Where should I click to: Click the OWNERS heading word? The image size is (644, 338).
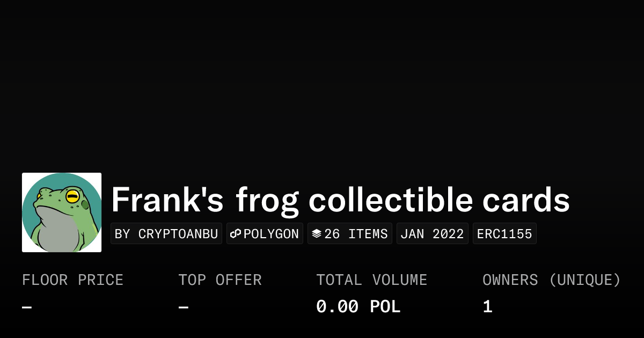click(510, 280)
